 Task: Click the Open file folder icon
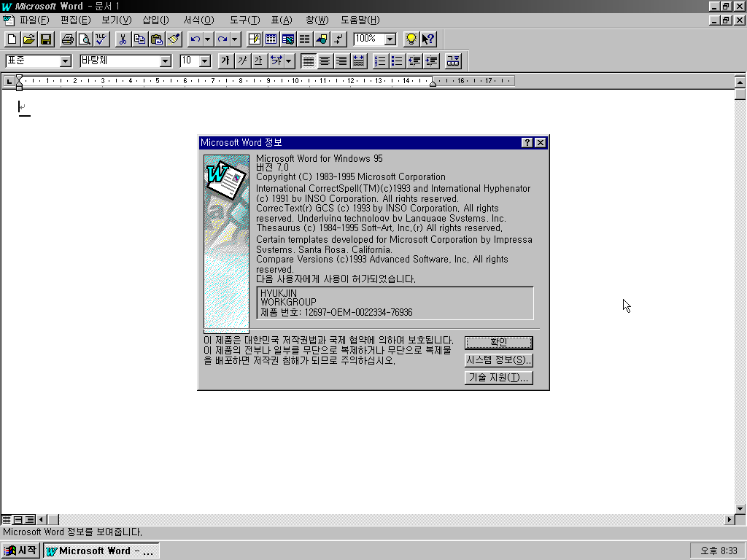coord(29,39)
